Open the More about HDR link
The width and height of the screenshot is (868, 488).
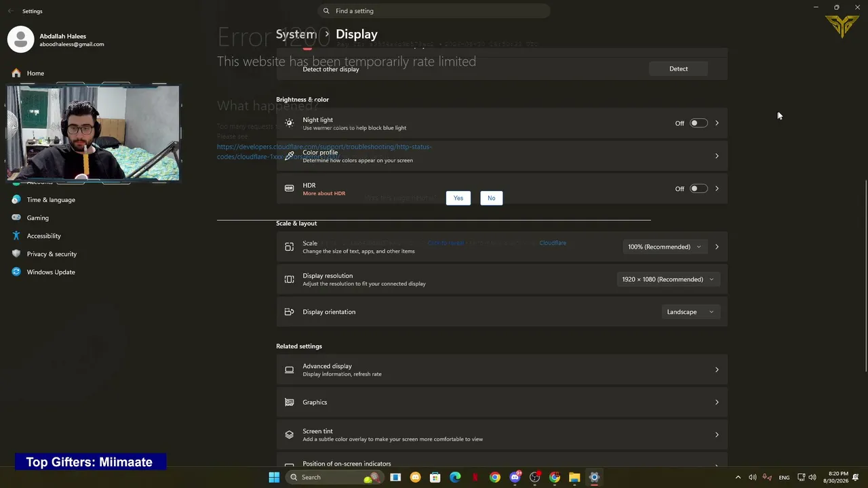pyautogui.click(x=324, y=193)
